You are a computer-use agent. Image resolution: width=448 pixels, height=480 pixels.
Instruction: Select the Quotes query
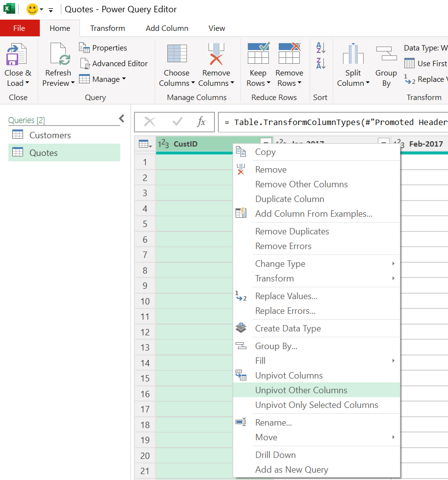64,153
